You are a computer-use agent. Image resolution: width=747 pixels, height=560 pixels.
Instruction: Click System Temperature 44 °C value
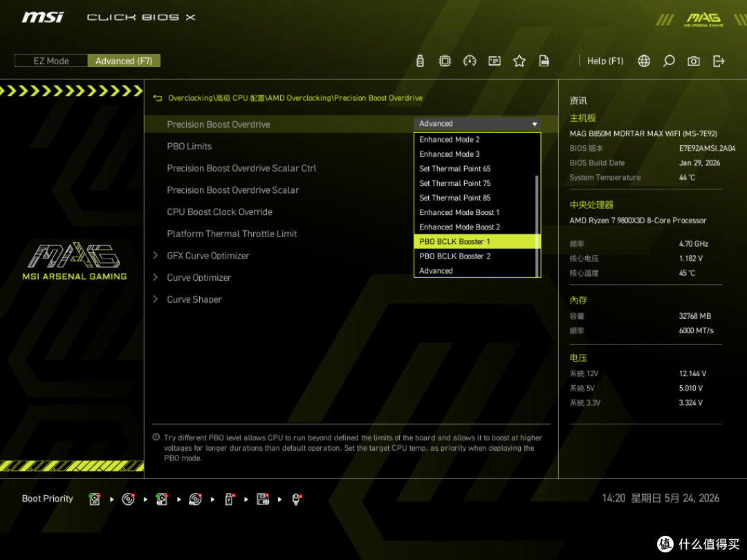(687, 178)
